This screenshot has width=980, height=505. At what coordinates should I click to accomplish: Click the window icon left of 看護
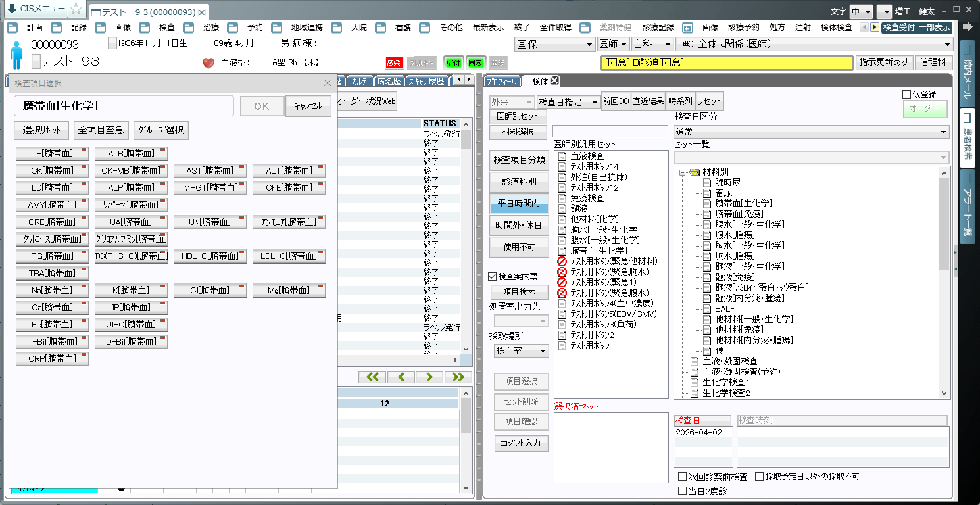click(x=381, y=28)
